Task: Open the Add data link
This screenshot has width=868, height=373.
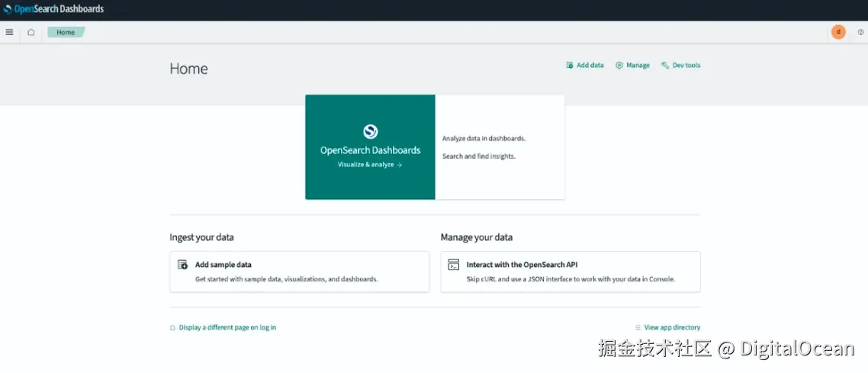Action: click(x=590, y=66)
